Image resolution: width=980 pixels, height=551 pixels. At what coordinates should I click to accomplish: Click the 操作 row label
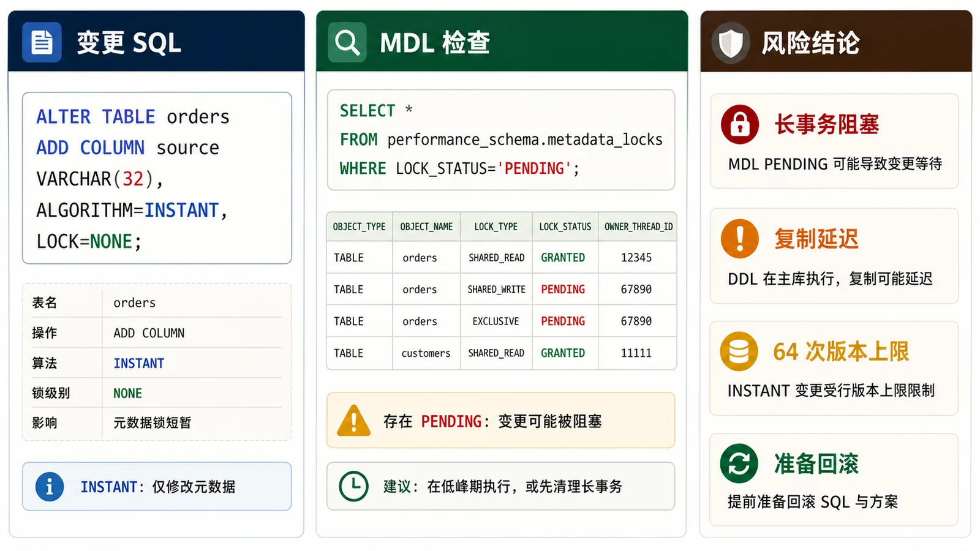(44, 332)
